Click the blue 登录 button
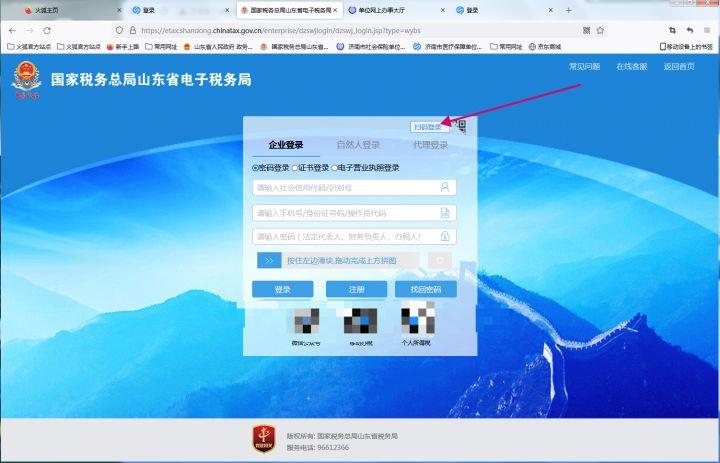The width and height of the screenshot is (720, 463). pos(282,289)
